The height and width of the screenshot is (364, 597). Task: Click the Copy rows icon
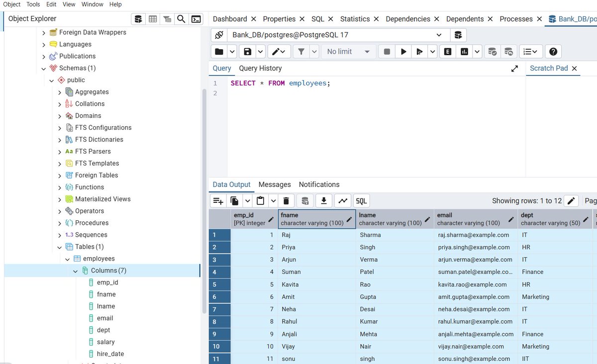(235, 201)
